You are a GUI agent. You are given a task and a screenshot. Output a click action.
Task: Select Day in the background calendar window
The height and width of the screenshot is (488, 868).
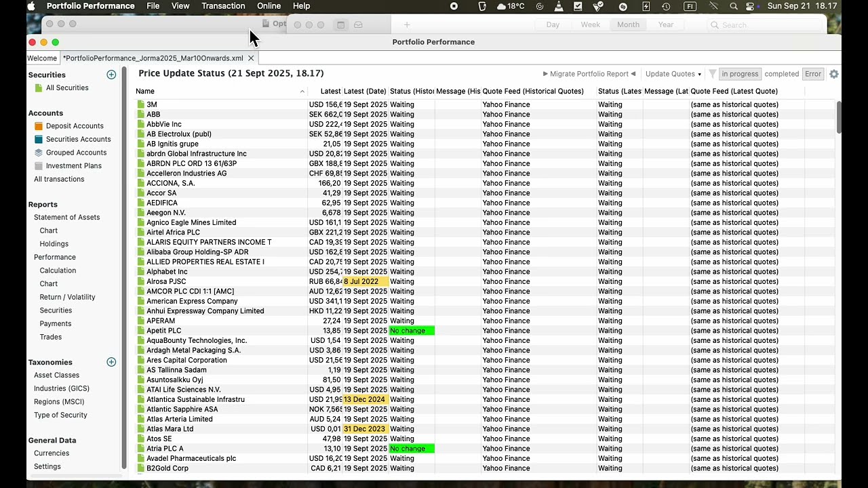[553, 24]
